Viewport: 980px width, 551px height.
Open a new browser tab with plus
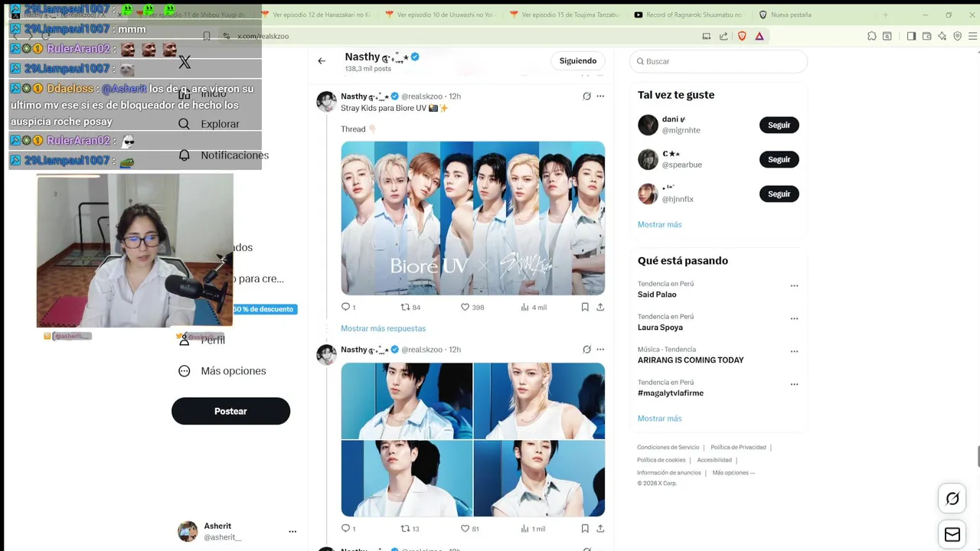click(x=885, y=15)
